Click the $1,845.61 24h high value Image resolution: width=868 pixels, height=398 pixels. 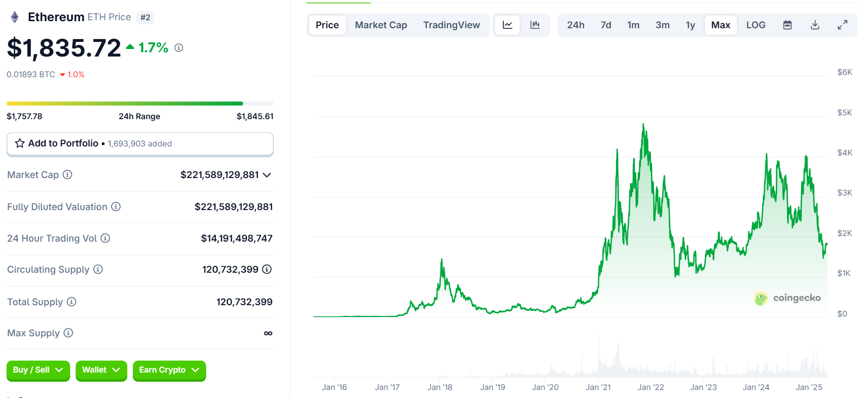pyautogui.click(x=255, y=116)
